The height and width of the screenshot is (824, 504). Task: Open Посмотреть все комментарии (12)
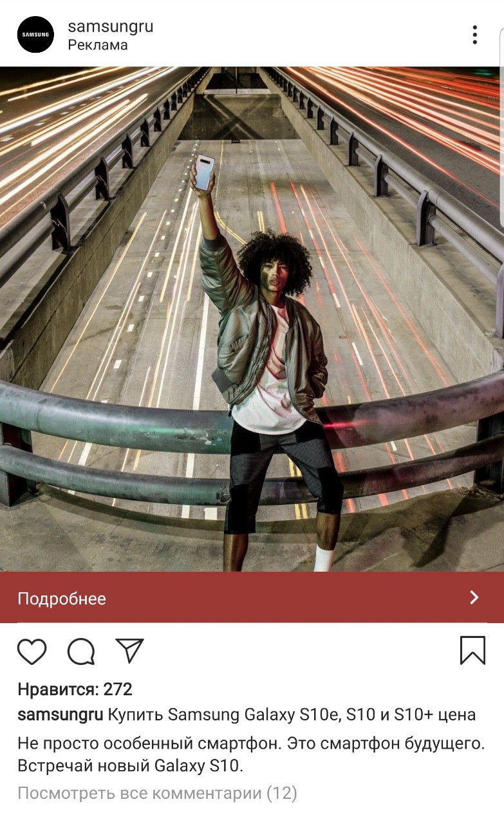(x=157, y=793)
